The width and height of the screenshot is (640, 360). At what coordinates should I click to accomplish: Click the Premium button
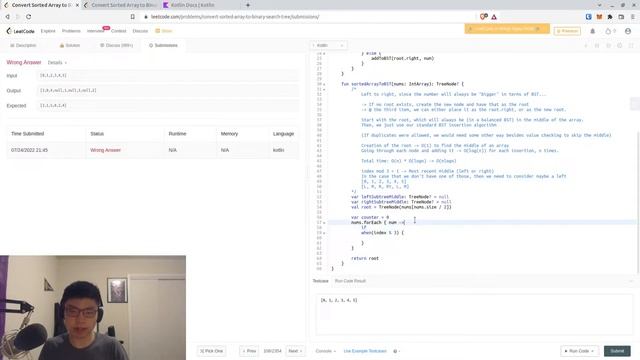tap(567, 31)
